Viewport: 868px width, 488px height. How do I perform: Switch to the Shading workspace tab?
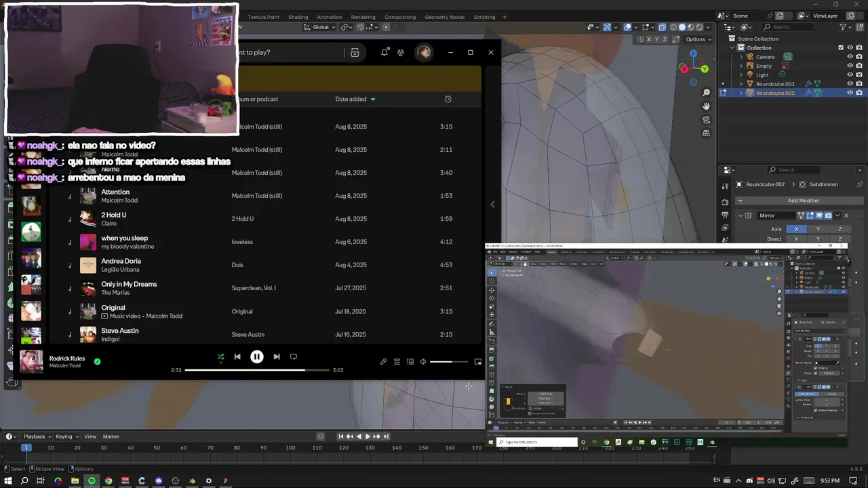coord(298,17)
